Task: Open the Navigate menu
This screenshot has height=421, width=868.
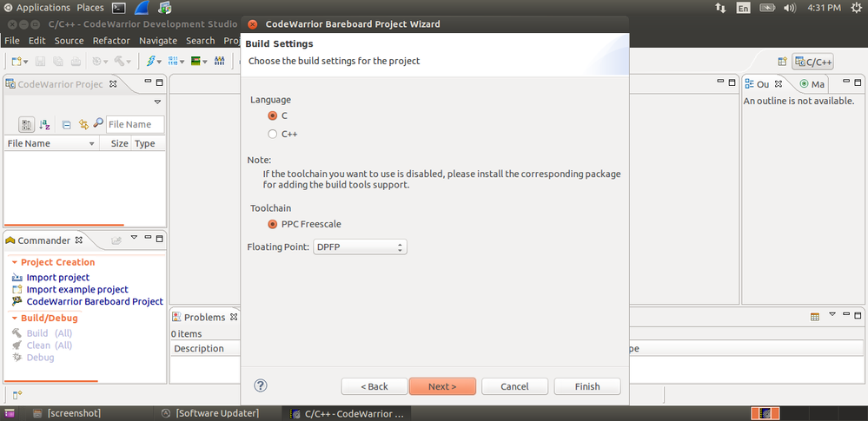Action: [158, 41]
